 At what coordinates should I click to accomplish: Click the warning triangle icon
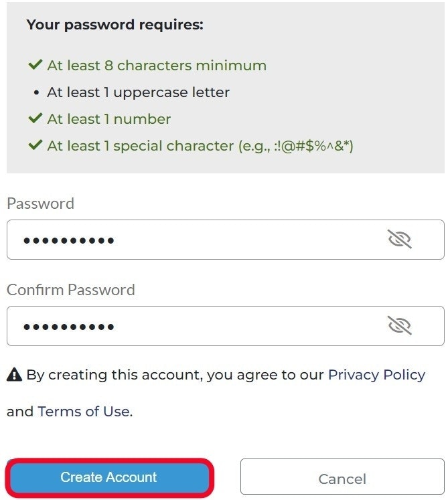coord(14,375)
